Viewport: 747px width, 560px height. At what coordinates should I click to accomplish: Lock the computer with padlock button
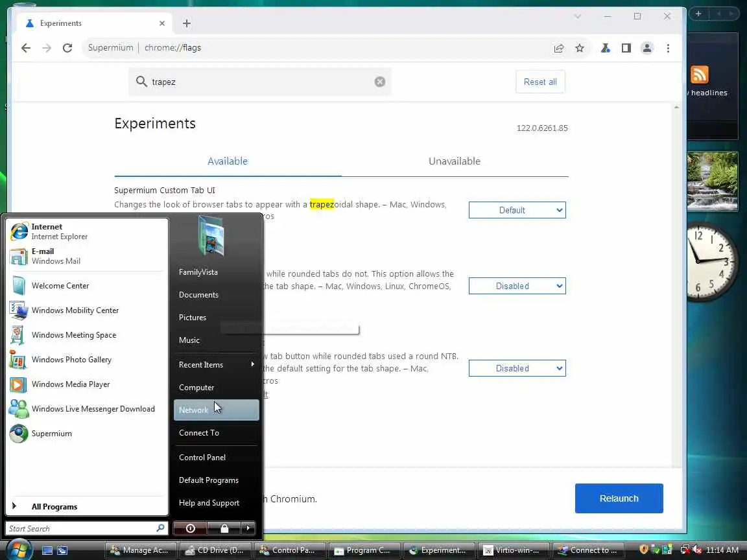tap(224, 528)
